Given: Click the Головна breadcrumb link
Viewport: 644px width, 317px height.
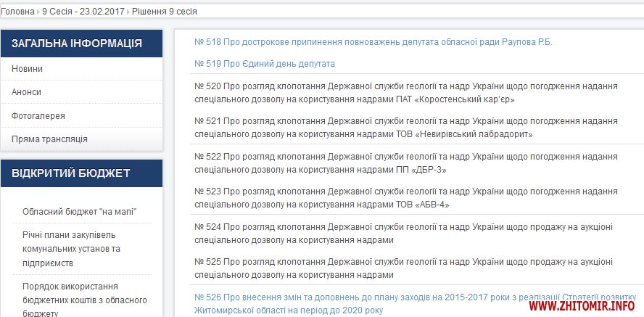Looking at the screenshot, I should click(x=17, y=12).
